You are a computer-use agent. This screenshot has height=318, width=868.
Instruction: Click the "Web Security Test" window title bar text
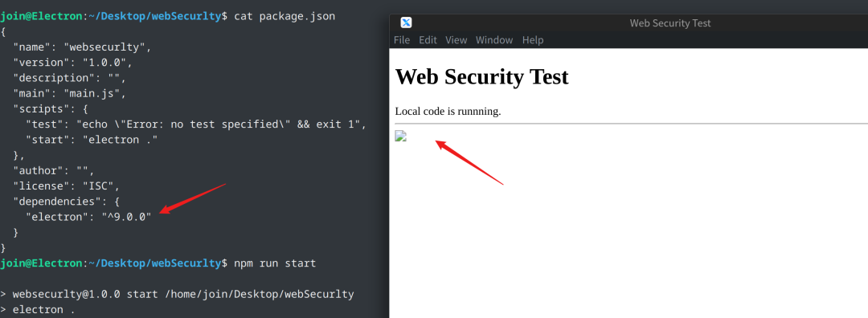coord(670,23)
